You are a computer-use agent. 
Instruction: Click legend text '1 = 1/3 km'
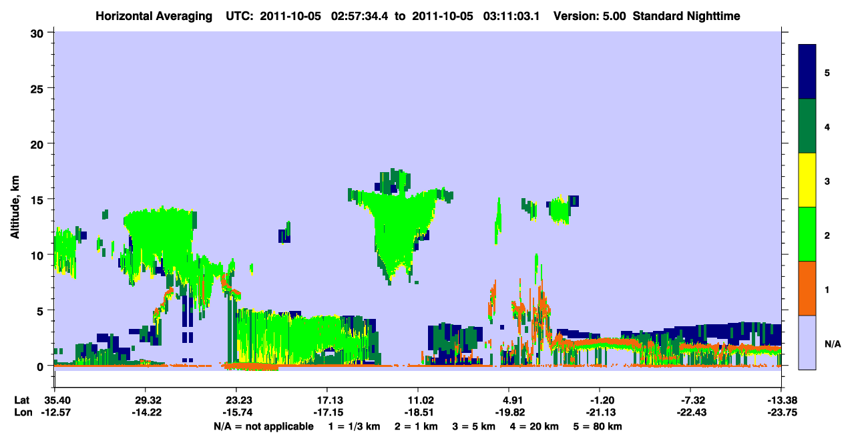[x=354, y=426]
